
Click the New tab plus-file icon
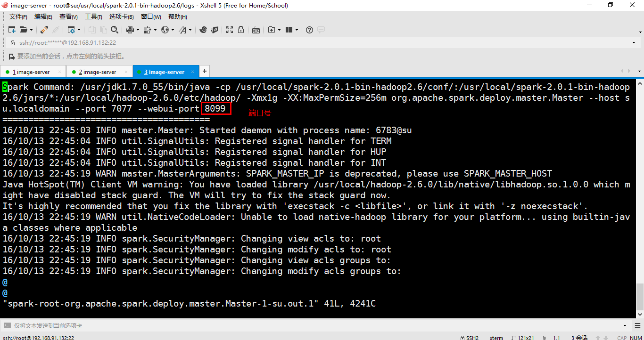pos(272,30)
